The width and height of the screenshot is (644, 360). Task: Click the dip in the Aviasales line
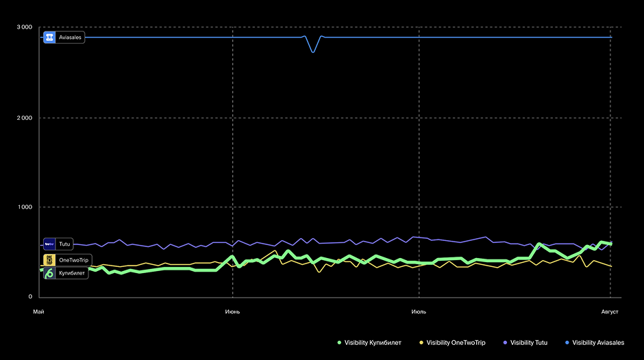pos(313,51)
